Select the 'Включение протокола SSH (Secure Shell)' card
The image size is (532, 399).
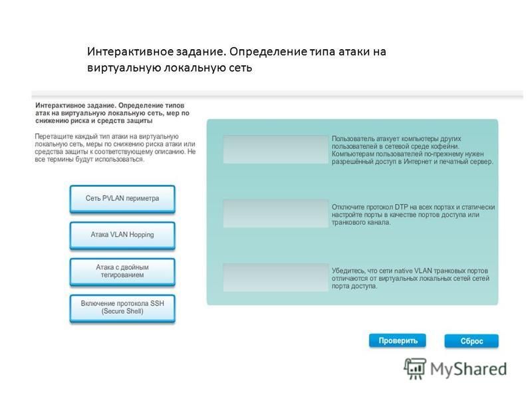tap(122, 308)
